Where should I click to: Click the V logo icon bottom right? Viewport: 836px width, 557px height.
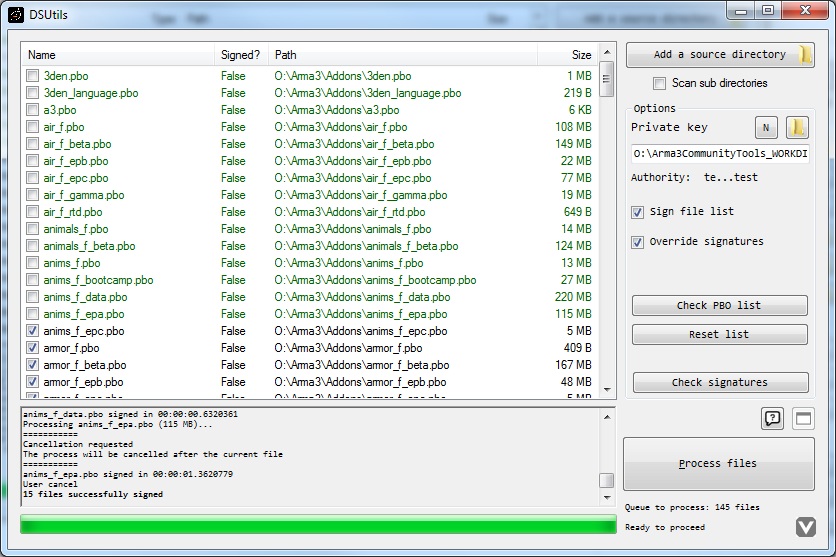(806, 527)
